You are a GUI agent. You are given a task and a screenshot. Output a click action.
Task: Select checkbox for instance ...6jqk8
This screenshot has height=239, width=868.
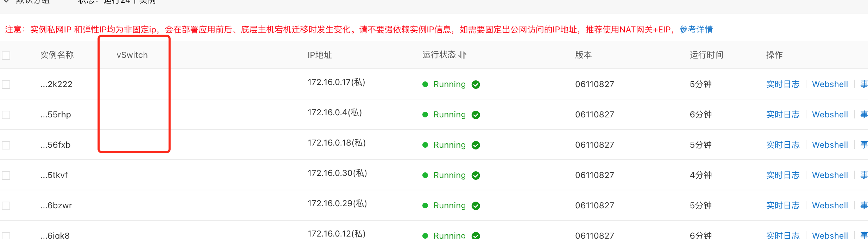6,235
